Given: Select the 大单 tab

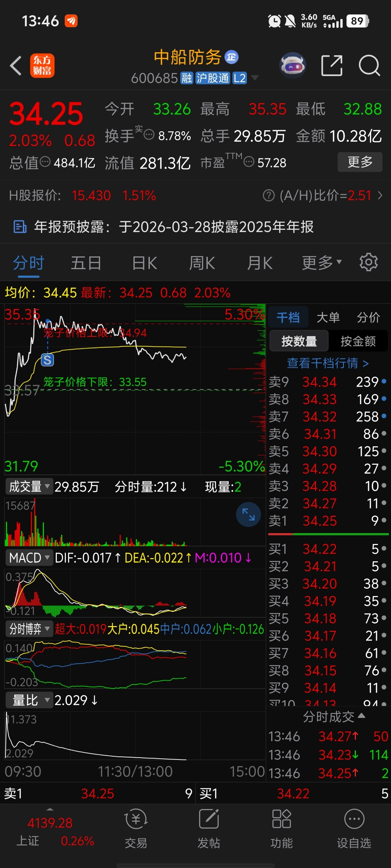Looking at the screenshot, I should tap(328, 317).
